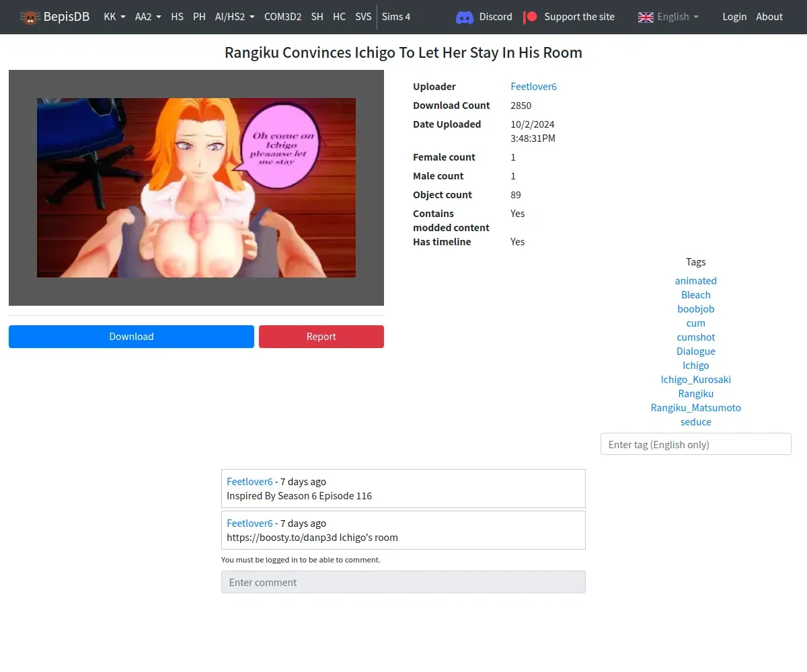Screen dimensions: 807x672
Task: Open the Discord text link
Action: coord(496,17)
